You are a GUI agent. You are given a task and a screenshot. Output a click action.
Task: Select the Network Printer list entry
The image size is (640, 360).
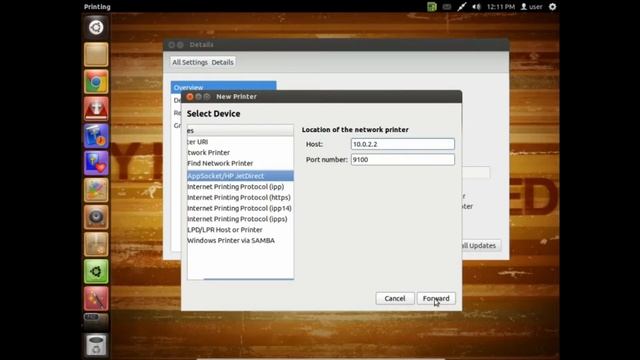(240, 152)
